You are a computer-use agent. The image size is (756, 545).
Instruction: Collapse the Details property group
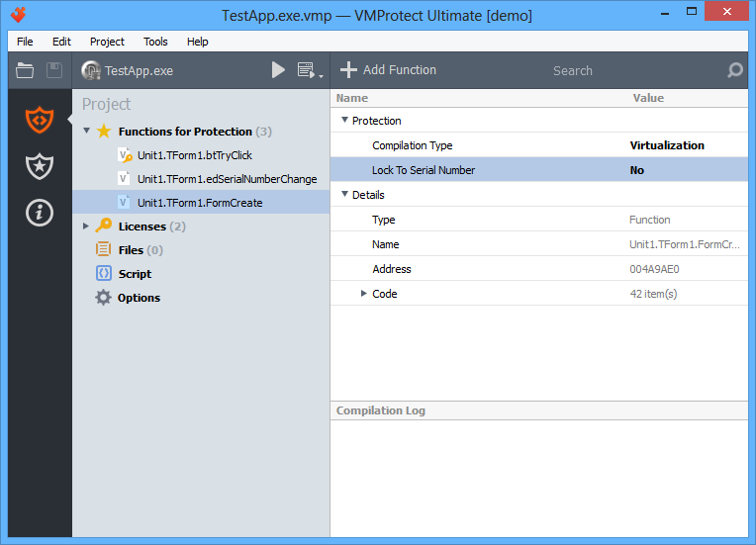344,194
